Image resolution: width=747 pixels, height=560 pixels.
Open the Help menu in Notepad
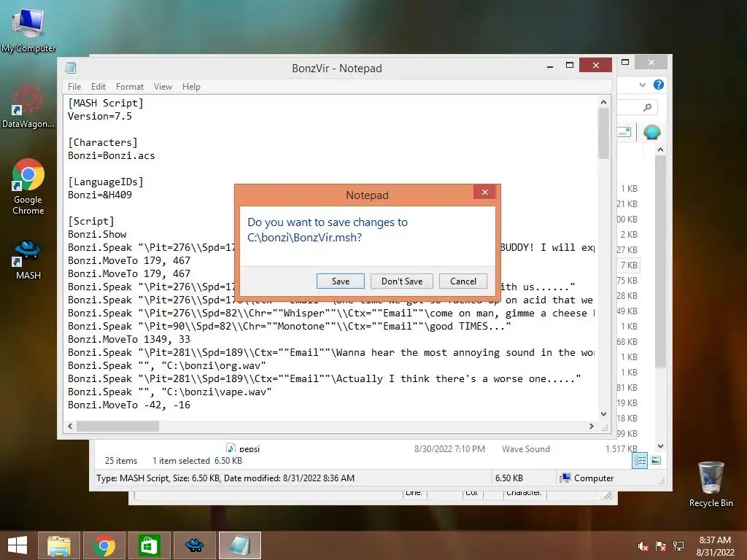(191, 87)
